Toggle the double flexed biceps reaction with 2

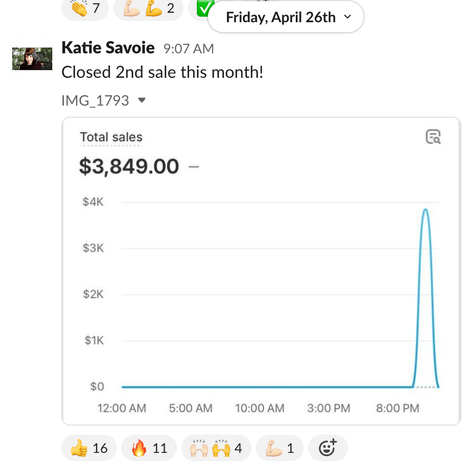[x=148, y=9]
